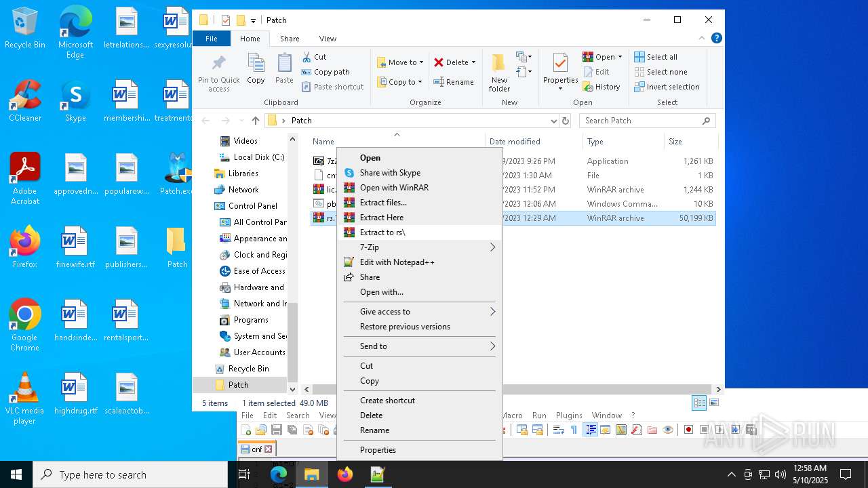Open the View ribbon tab
The height and width of the screenshot is (488, 868).
click(328, 39)
